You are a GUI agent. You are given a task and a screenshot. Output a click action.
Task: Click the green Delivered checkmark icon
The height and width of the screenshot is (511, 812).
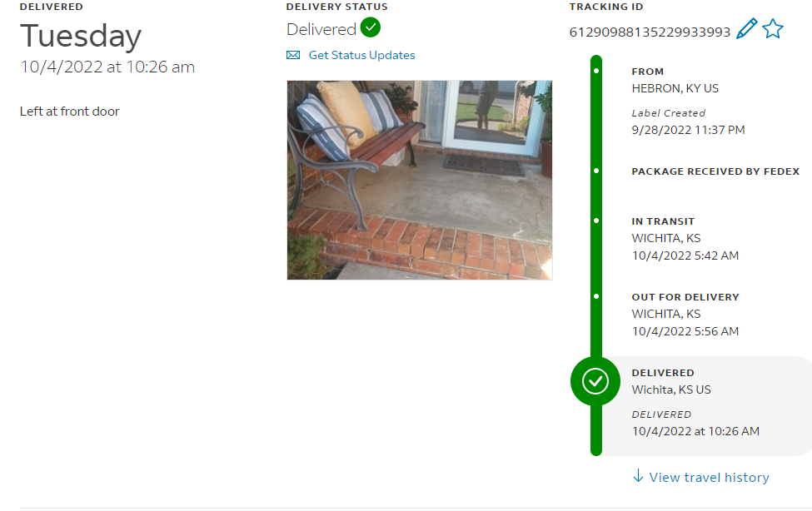pyautogui.click(x=371, y=27)
